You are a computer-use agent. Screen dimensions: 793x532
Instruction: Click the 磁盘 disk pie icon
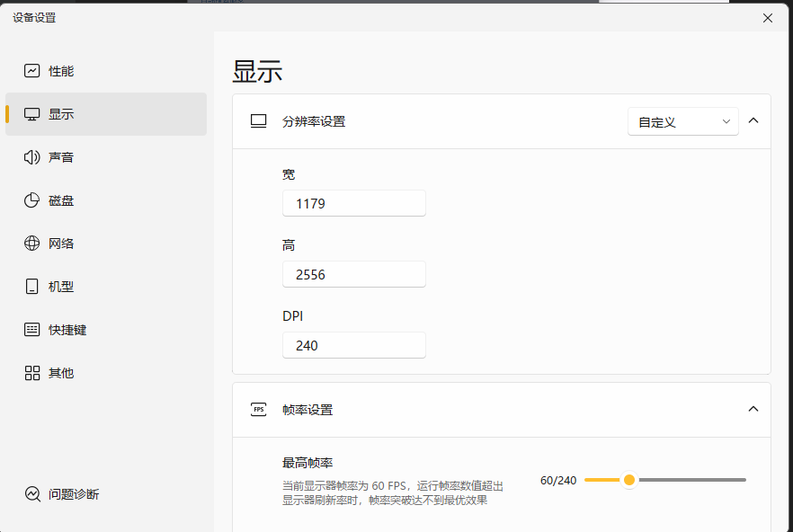tap(32, 200)
